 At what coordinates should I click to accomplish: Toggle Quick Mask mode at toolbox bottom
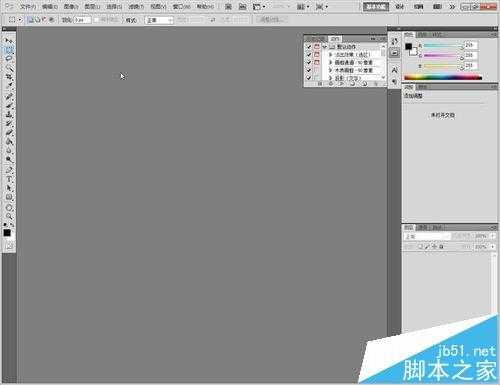point(9,247)
